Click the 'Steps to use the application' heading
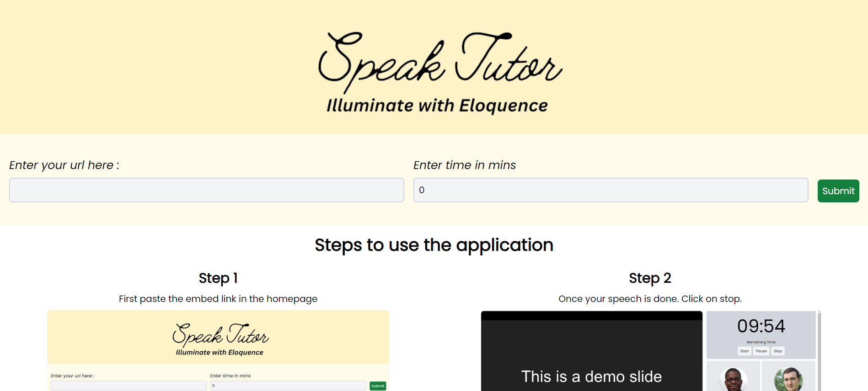This screenshot has height=391, width=868. [434, 245]
